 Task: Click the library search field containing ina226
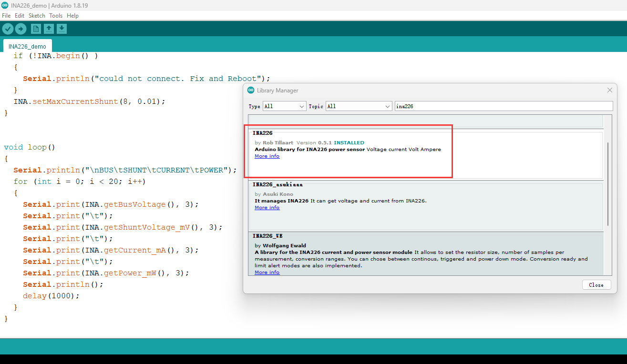(503, 106)
